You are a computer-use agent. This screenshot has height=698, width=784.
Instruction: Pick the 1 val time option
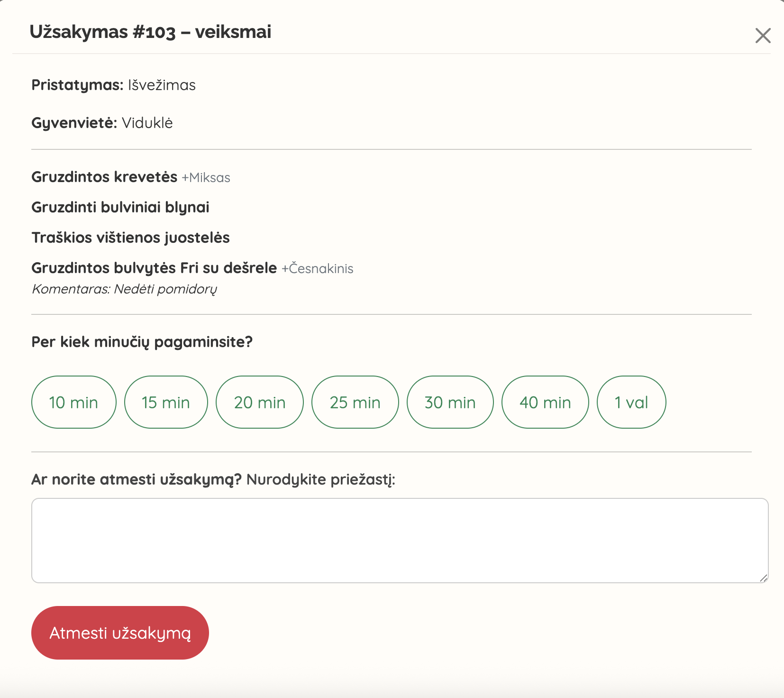pyautogui.click(x=631, y=402)
